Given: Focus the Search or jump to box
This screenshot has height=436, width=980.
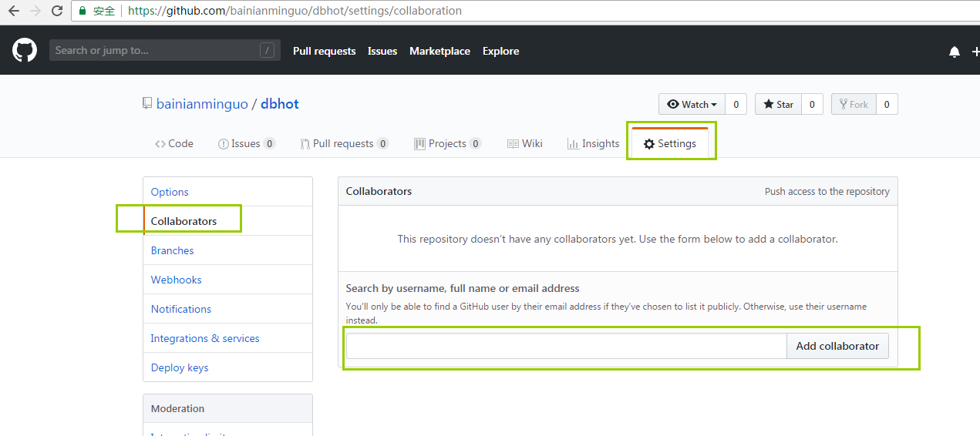Looking at the screenshot, I should click(154, 51).
